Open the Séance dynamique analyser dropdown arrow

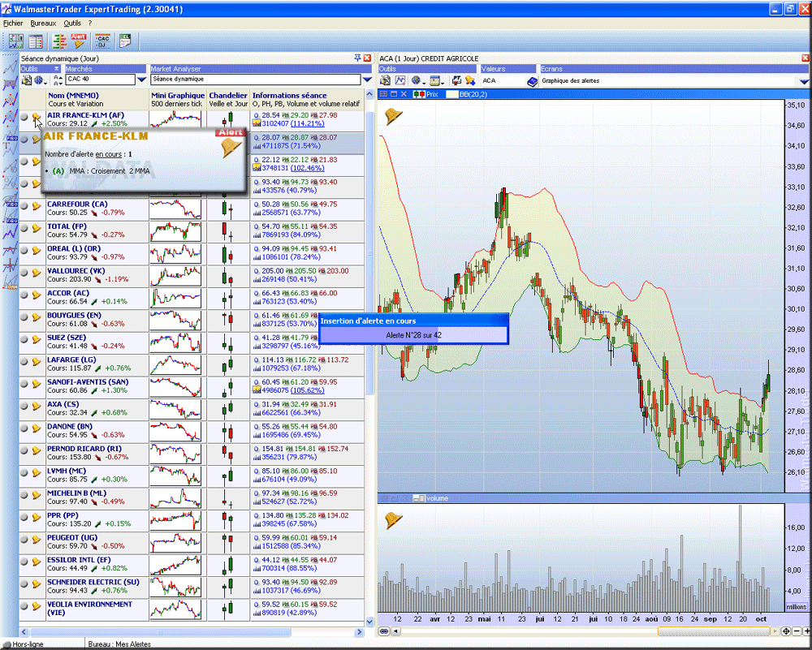point(367,80)
